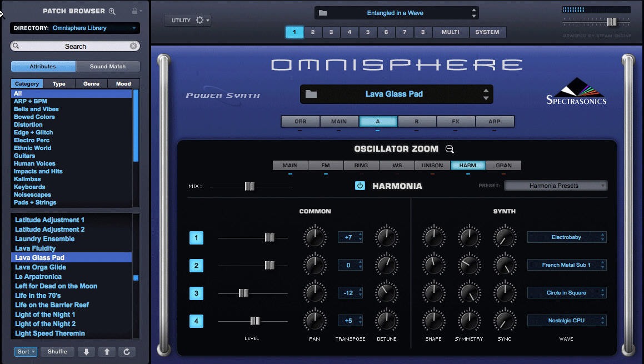The height and width of the screenshot is (364, 644).
Task: Open the patch folder icon beside Lava Glass Pad
Action: point(311,94)
